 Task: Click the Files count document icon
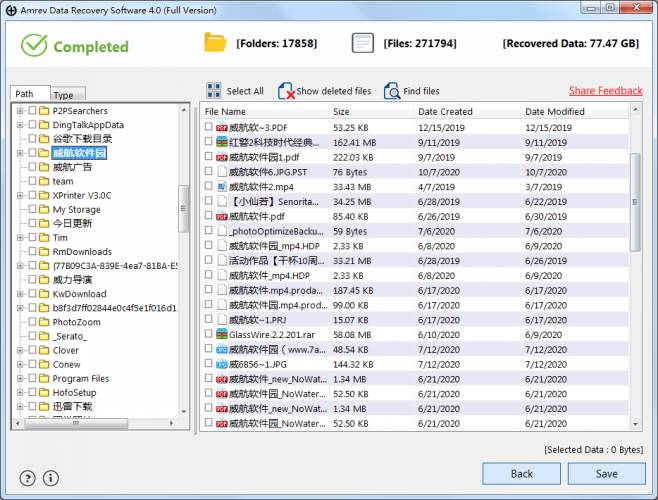(x=362, y=43)
